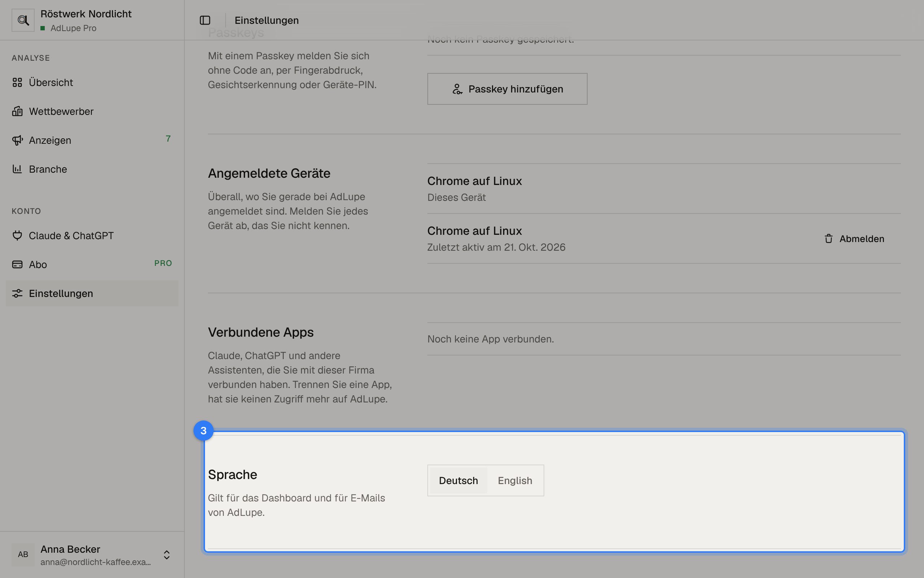
Task: Click the 'Sprache' heading
Action: pos(232,474)
